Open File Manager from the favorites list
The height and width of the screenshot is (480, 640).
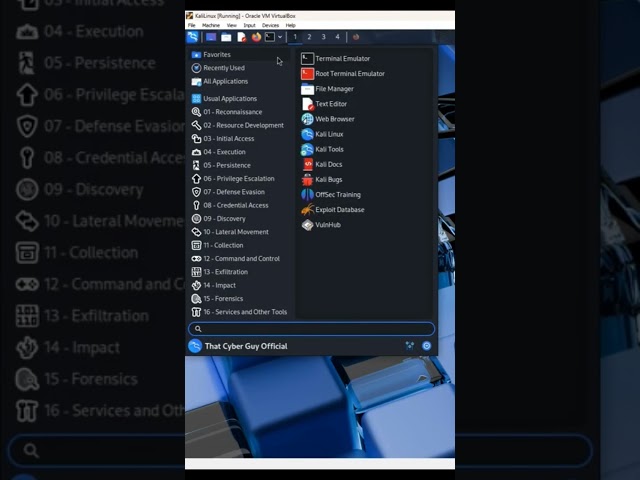(365, 89)
